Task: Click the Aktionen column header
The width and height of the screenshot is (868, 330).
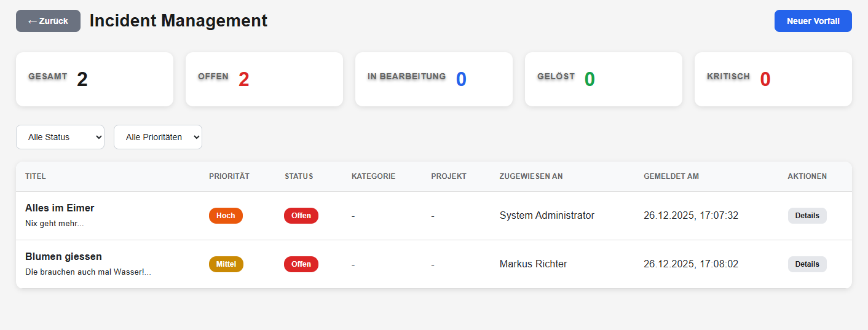Action: (807, 176)
